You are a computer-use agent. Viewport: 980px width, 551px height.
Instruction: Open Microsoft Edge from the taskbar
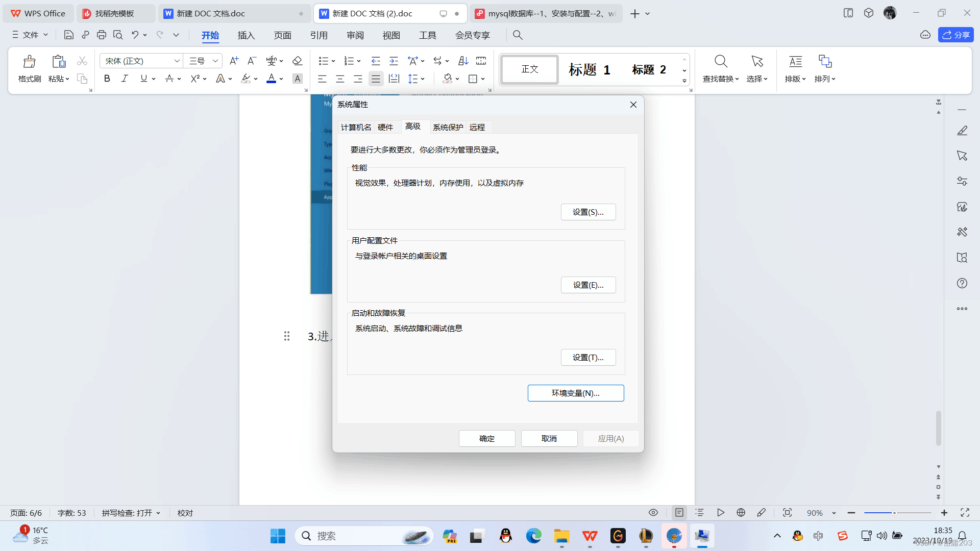pyautogui.click(x=533, y=536)
